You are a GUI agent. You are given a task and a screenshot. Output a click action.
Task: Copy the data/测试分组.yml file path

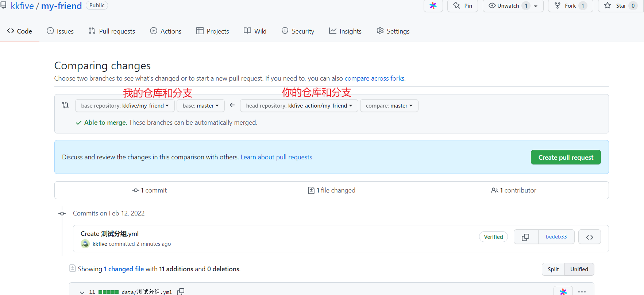pos(181,292)
